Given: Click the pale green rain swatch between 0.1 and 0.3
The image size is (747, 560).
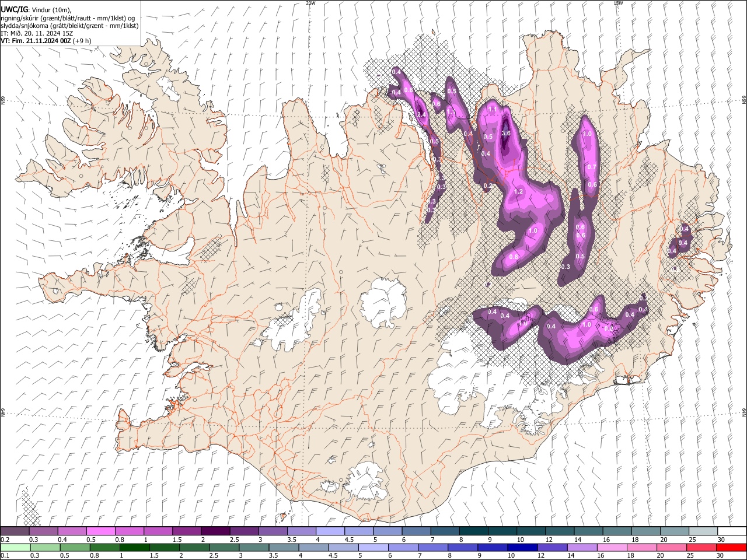Looking at the screenshot, I should (x=15, y=547).
